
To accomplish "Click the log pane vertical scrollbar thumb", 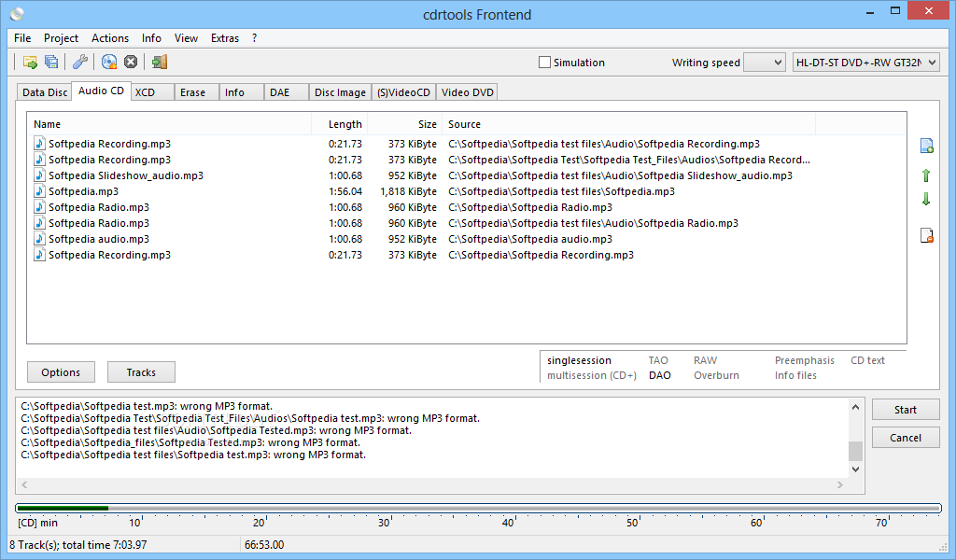I will point(855,451).
